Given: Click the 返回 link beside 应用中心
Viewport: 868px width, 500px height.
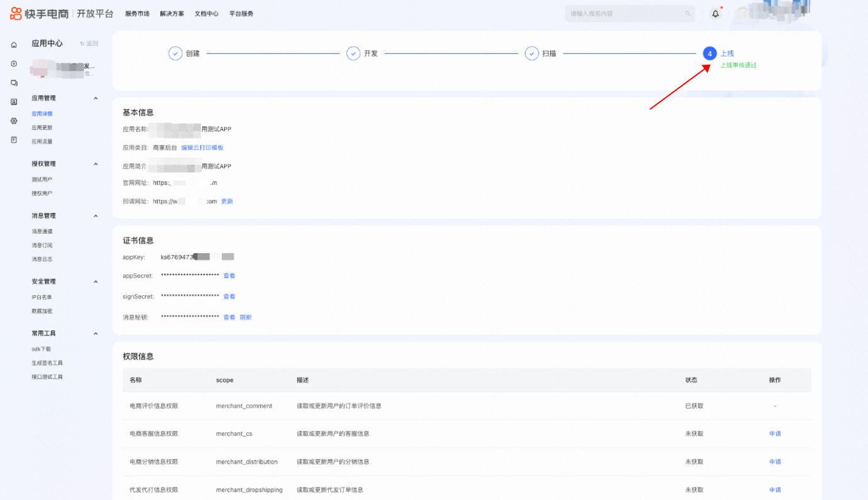Looking at the screenshot, I should 89,43.
